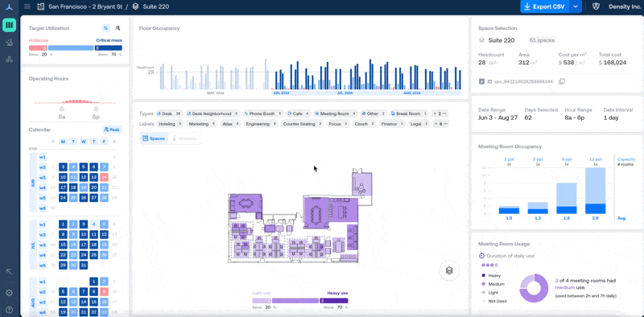Filter by the Cafe type chip

point(299,113)
